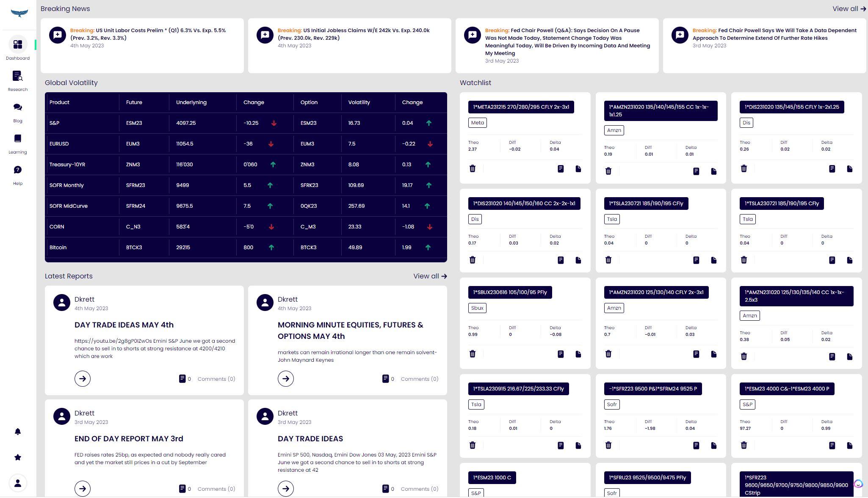Open arrow button for END OF DAY REPORT
Screen dimensions: 868x498
[x=83, y=489]
